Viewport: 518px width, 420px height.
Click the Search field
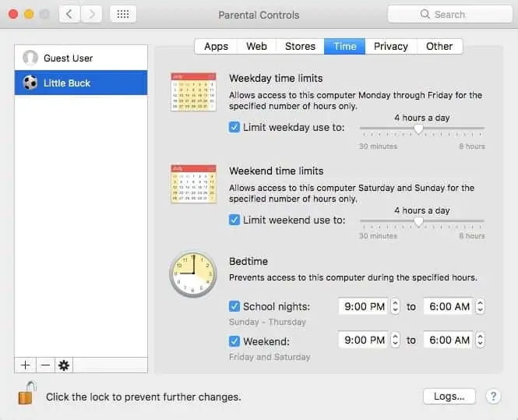(450, 14)
